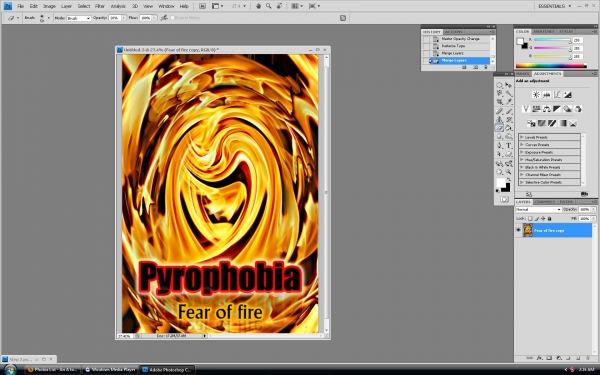Add an Exposure adjustment
Viewport: 600px width, 375px height.
(x=567, y=95)
